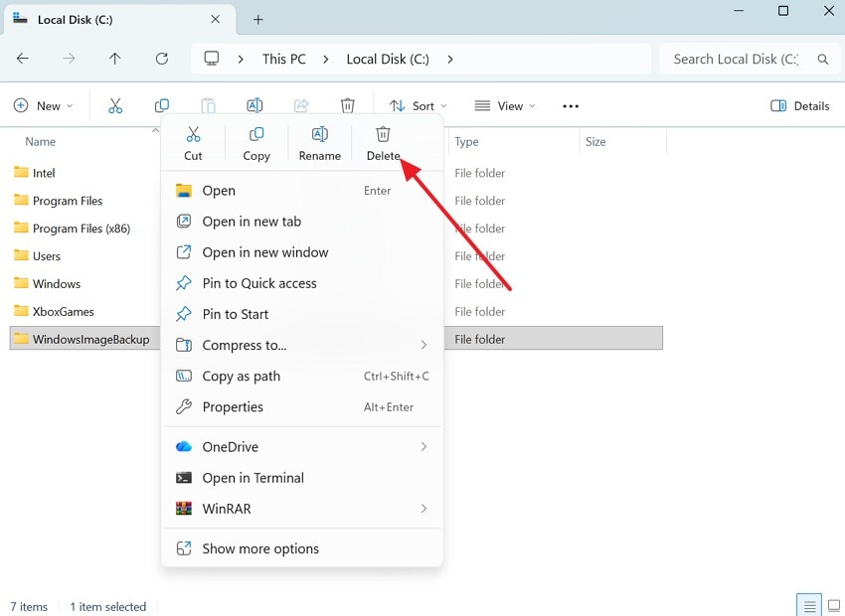This screenshot has height=616, width=845.
Task: Open the See more ellipsis menu
Action: tap(571, 106)
